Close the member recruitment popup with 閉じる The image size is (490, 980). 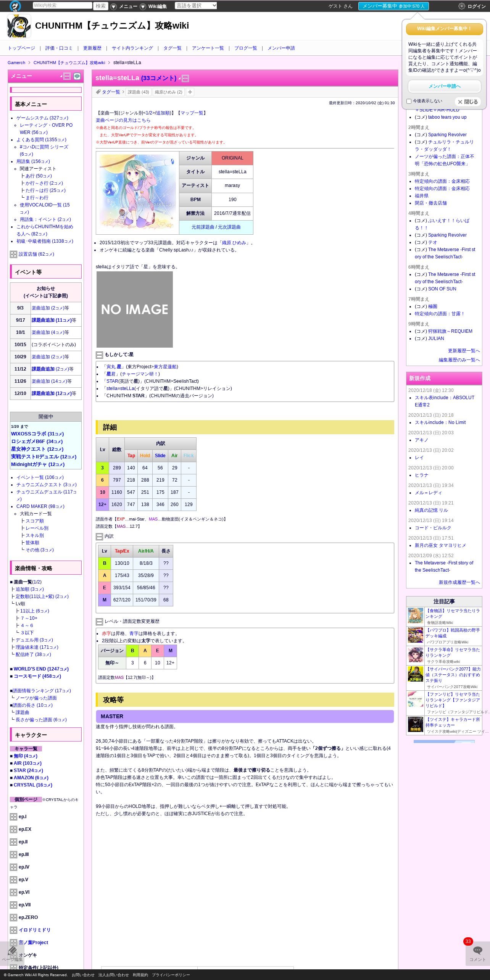tap(468, 102)
